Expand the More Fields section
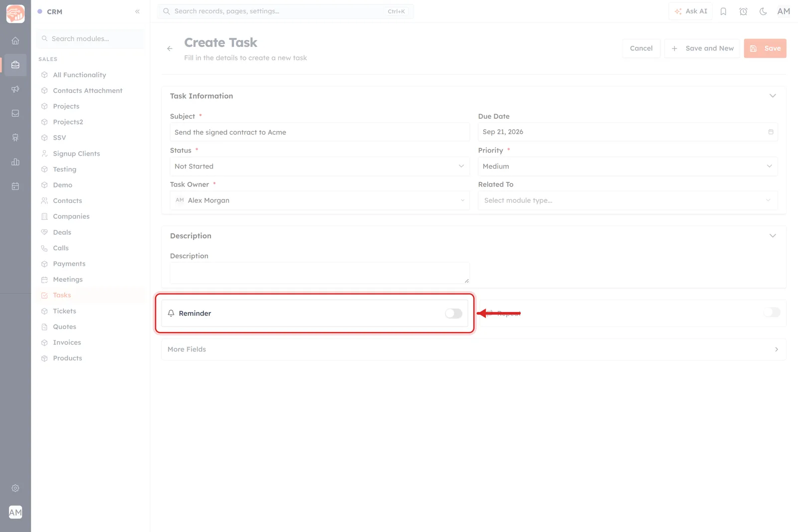Screen dimensions: 798x532 (x=473, y=350)
